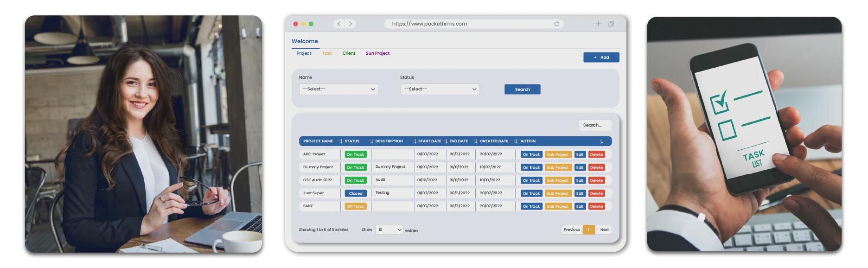868x268 pixels.
Task: Reload the page with the refresh icon
Action: pyautogui.click(x=556, y=24)
